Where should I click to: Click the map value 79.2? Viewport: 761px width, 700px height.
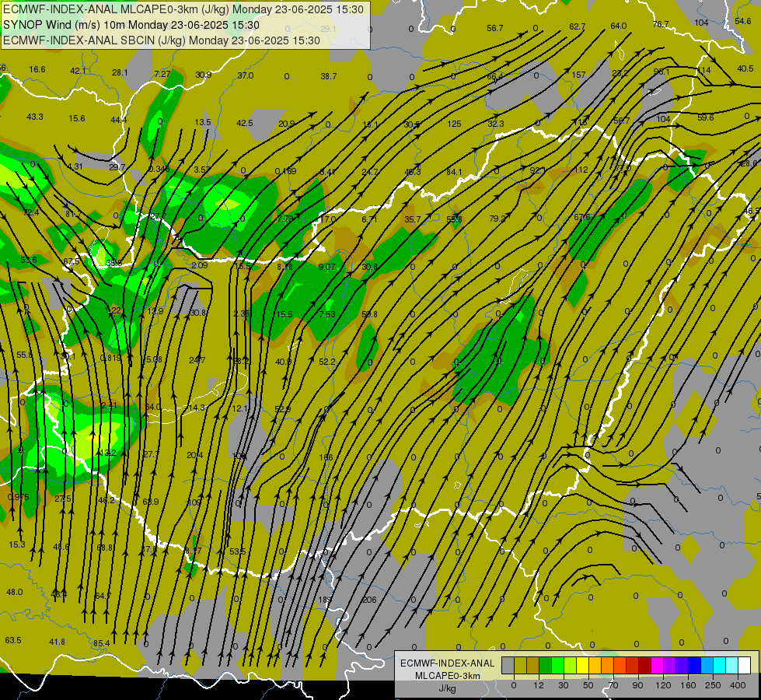coord(497,219)
